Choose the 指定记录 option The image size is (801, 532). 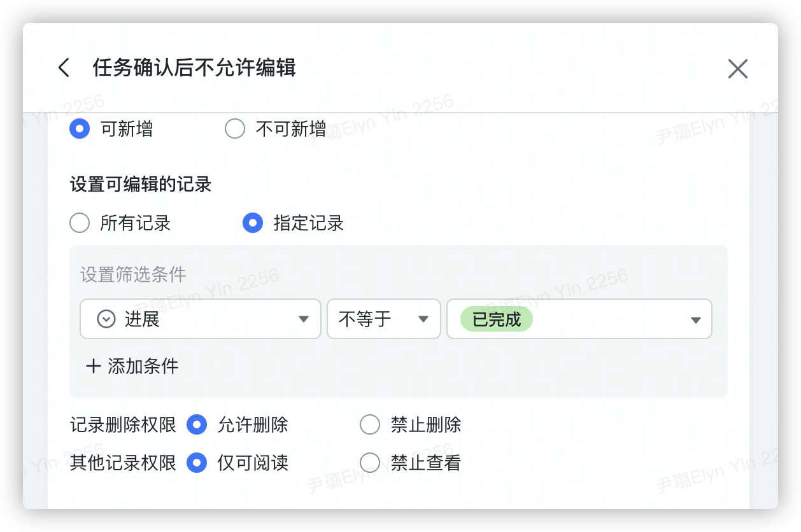click(253, 223)
